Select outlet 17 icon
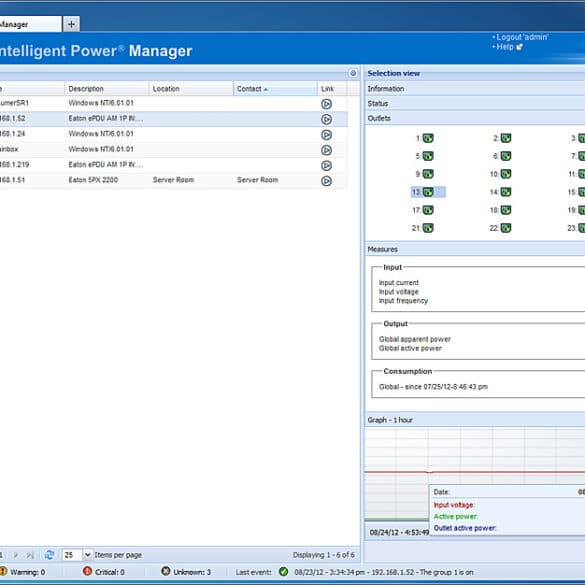The height and width of the screenshot is (585, 585). point(428,210)
